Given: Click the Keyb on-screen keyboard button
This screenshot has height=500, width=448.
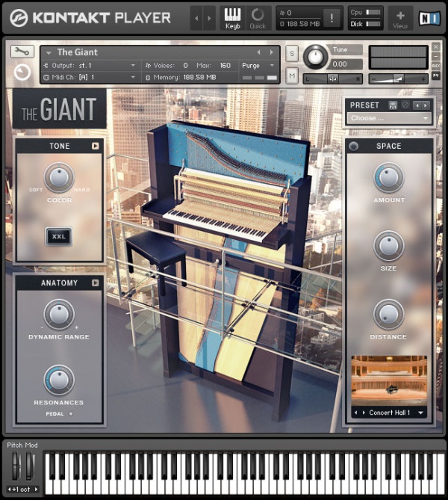Looking at the screenshot, I should tap(233, 19).
